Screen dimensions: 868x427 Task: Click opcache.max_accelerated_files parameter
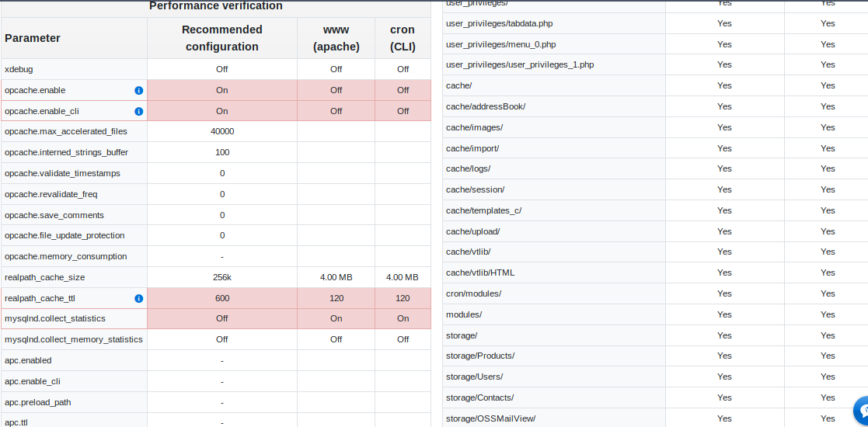click(x=66, y=132)
